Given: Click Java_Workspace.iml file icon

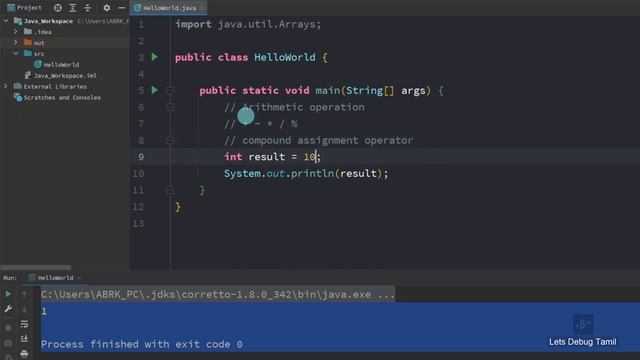Looking at the screenshot, I should [28, 75].
